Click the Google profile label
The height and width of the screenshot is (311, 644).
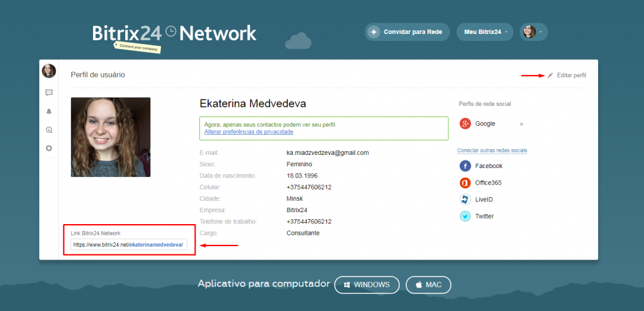tap(485, 123)
